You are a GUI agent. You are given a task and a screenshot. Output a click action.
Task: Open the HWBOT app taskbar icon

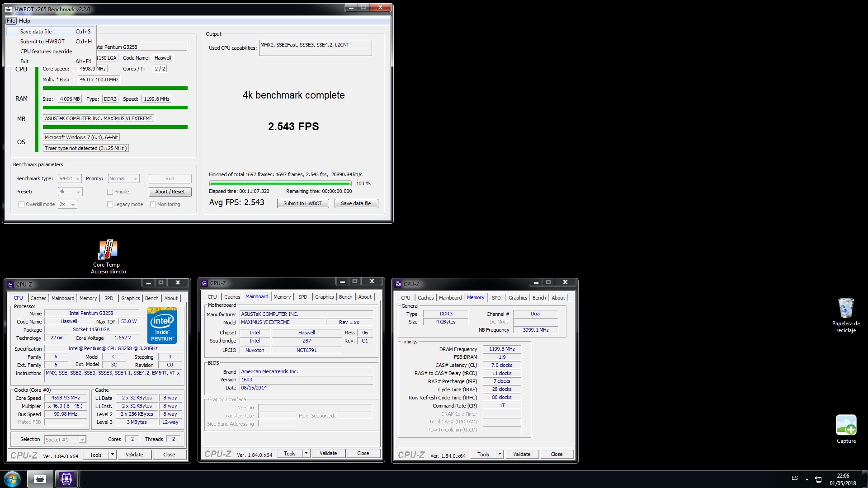[x=40, y=479]
